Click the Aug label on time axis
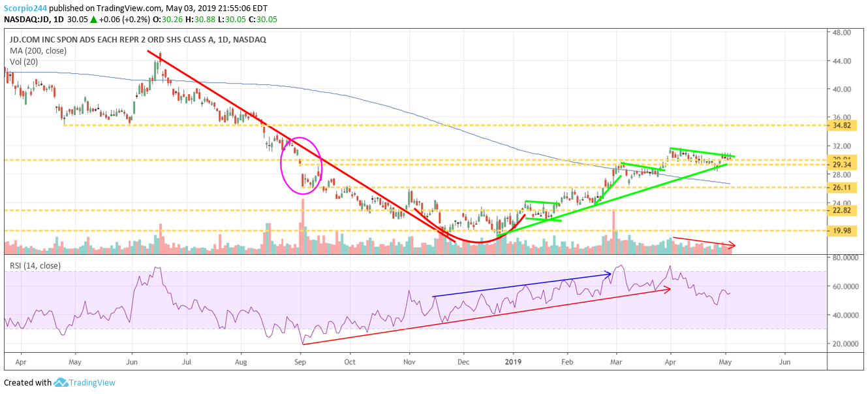This screenshot has height=394, width=868. 241,361
